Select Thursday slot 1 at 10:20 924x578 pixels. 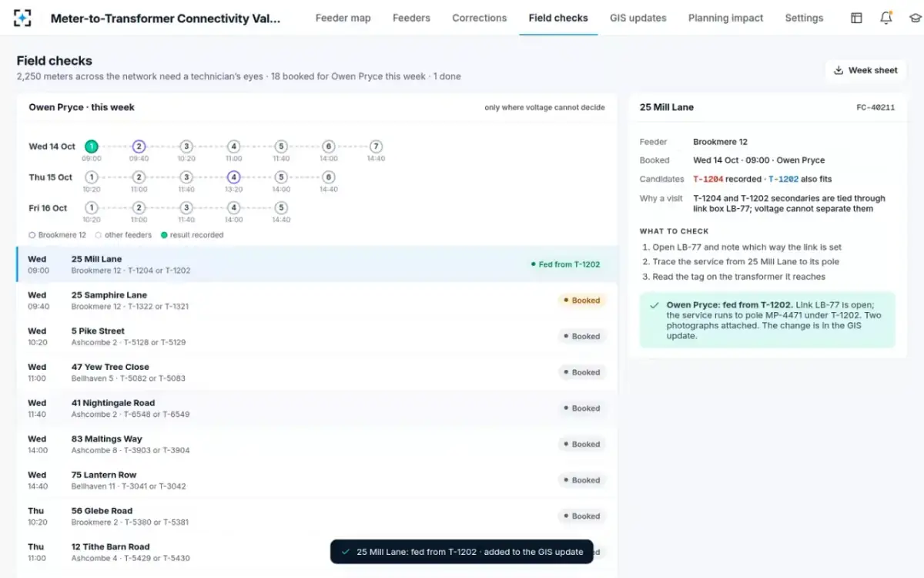(x=91, y=177)
